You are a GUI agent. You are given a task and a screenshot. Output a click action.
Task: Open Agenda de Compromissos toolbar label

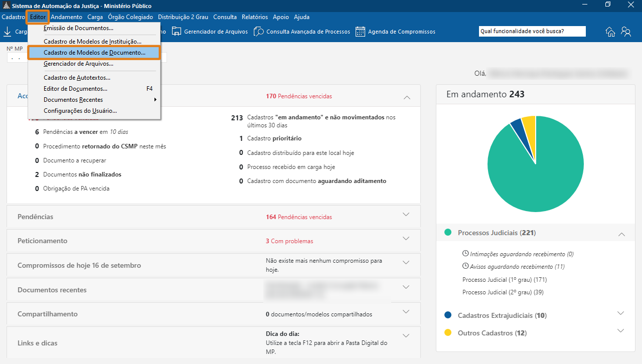(x=401, y=32)
